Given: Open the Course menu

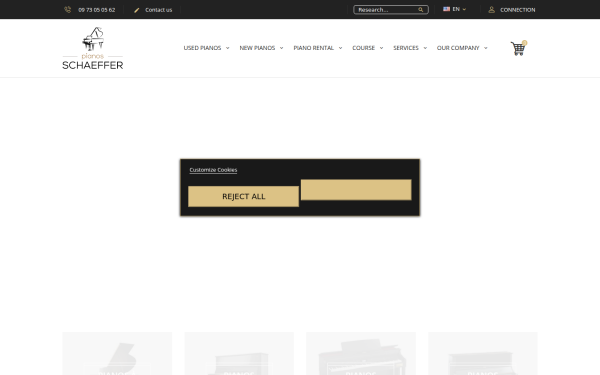Looking at the screenshot, I should [x=364, y=48].
